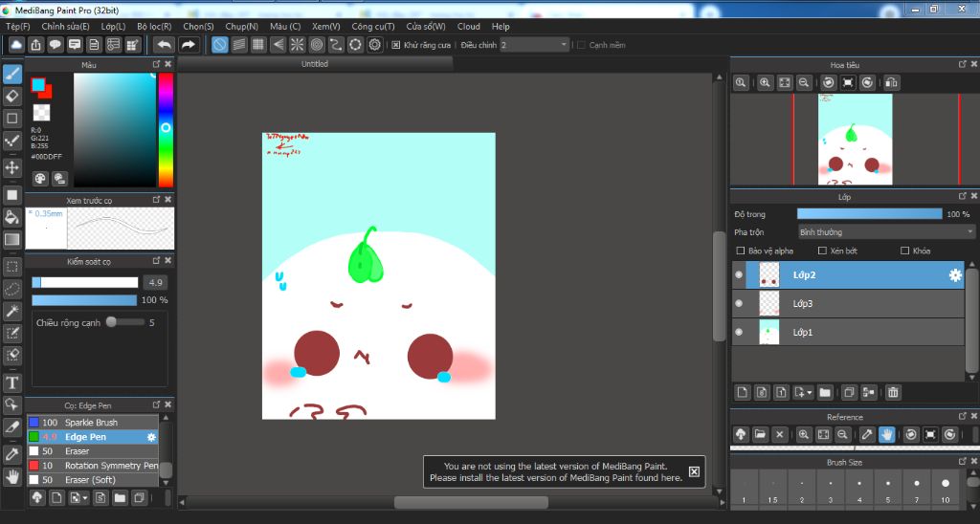The height and width of the screenshot is (524, 980).
Task: Open the Tệp(F) menu
Action: [17, 26]
